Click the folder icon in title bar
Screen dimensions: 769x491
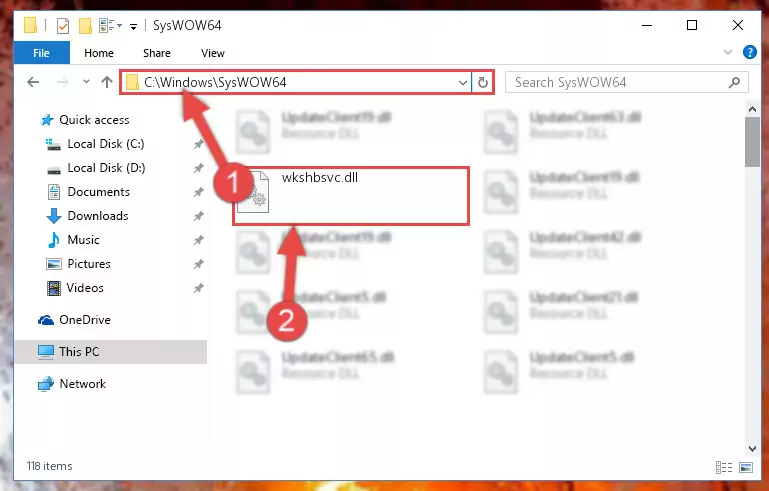30,26
